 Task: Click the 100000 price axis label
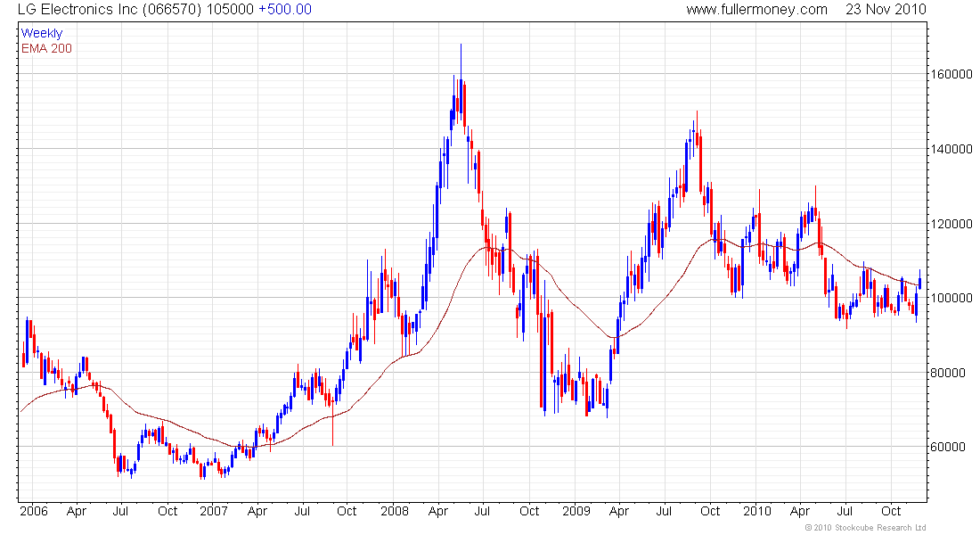pyautogui.click(x=950, y=298)
